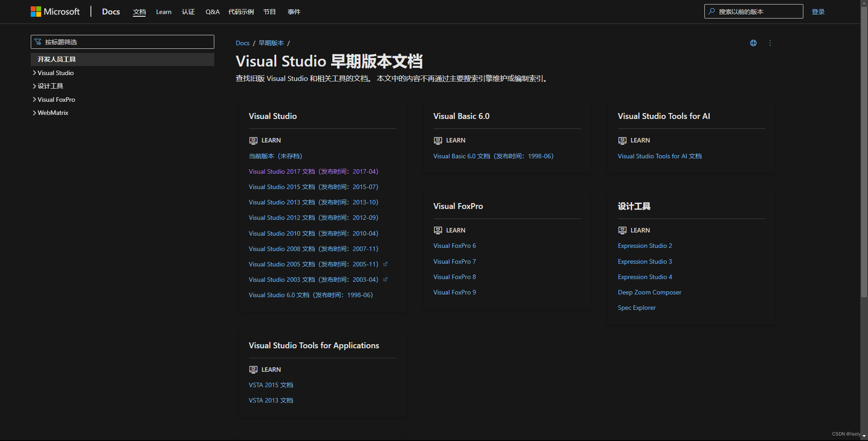Open Visual FoxPro 7 link
The height and width of the screenshot is (441, 868).
pos(454,261)
